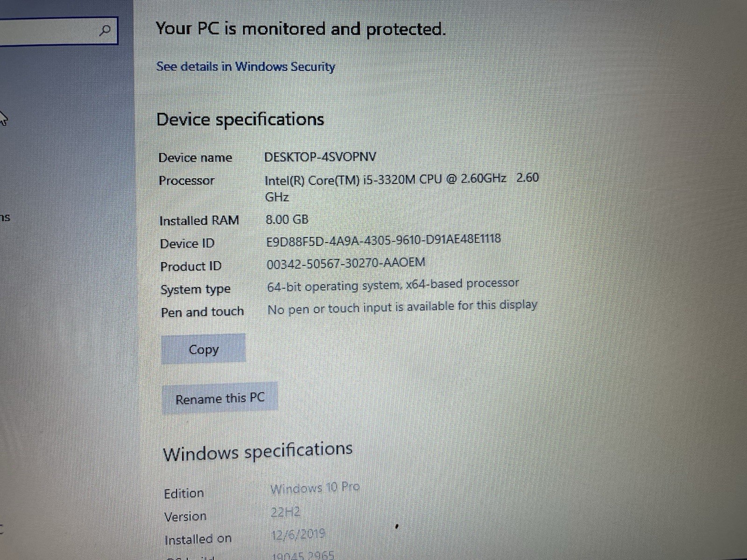Select the Windows 10 Pro edition value

315,488
